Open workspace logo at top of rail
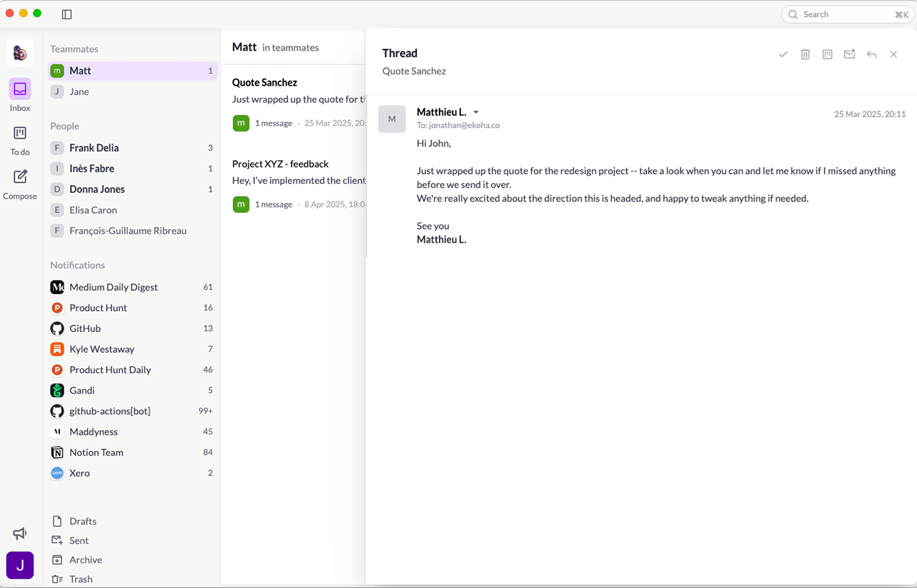The height and width of the screenshot is (588, 917). pyautogui.click(x=20, y=53)
